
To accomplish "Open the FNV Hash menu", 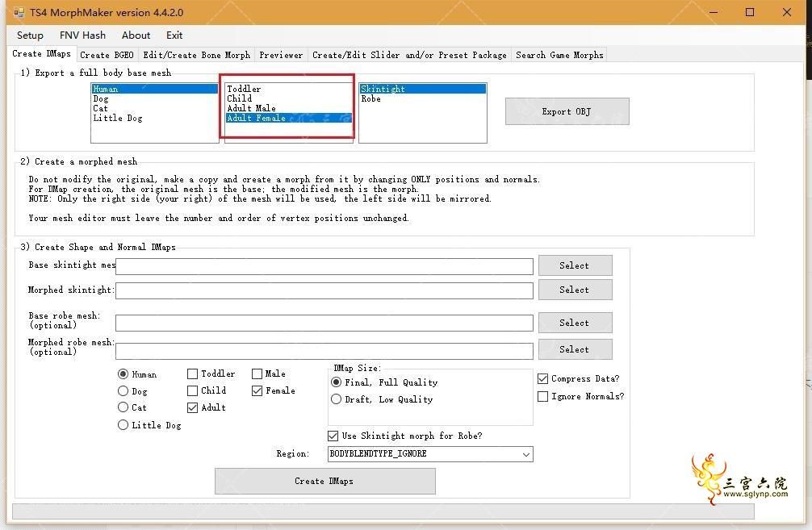I will pyautogui.click(x=82, y=35).
